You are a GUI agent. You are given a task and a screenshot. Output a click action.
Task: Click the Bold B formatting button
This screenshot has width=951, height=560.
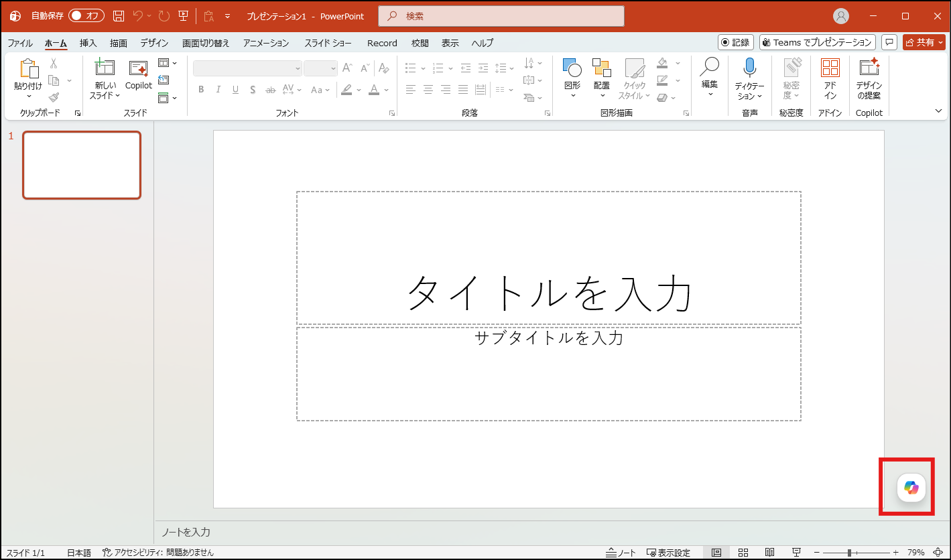(x=200, y=90)
